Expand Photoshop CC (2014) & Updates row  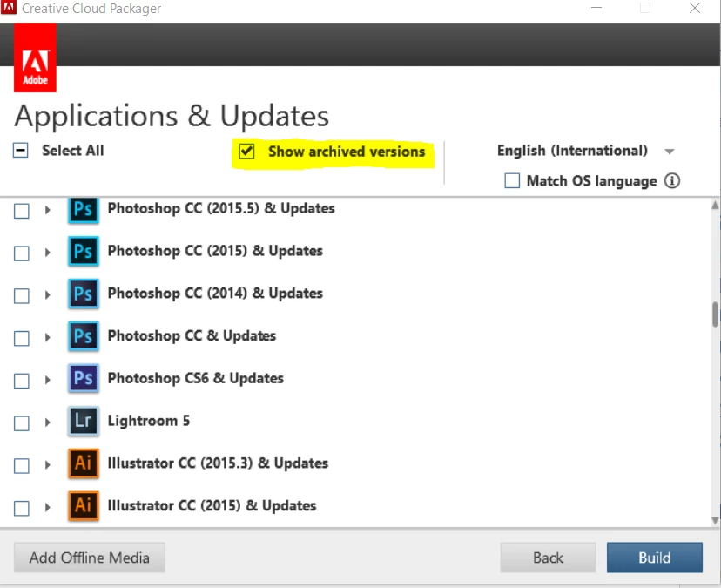pyautogui.click(x=47, y=295)
